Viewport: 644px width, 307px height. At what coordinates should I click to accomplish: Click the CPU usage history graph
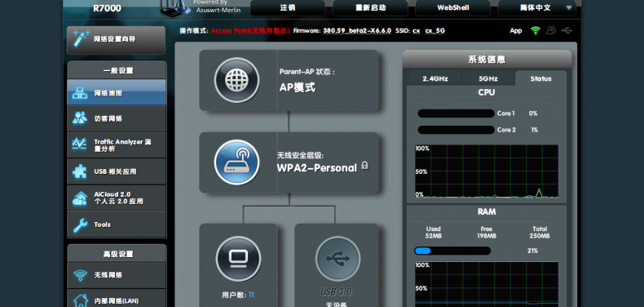pyautogui.click(x=487, y=171)
